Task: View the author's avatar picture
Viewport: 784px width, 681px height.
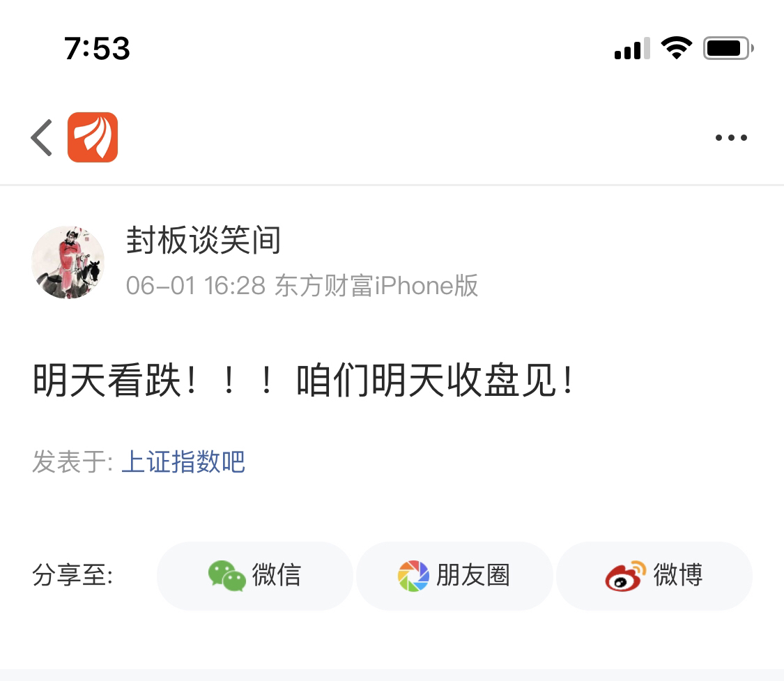Action: coord(68,263)
